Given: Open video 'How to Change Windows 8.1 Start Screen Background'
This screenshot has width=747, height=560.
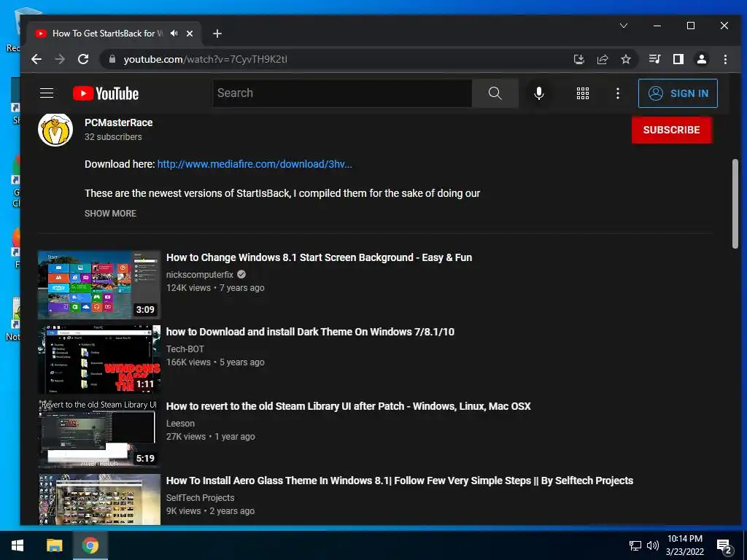Looking at the screenshot, I should [320, 257].
